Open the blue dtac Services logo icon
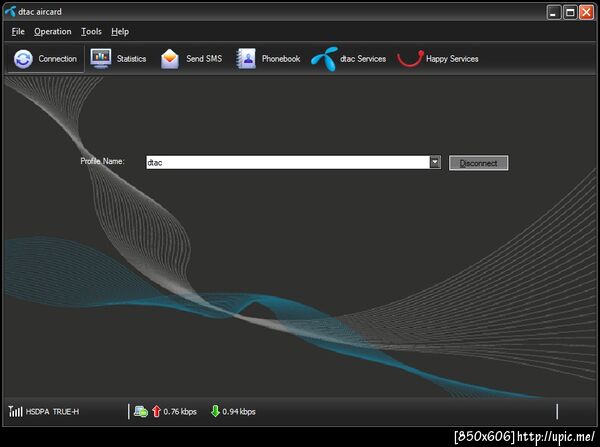This screenshot has height=447, width=600. (324, 59)
